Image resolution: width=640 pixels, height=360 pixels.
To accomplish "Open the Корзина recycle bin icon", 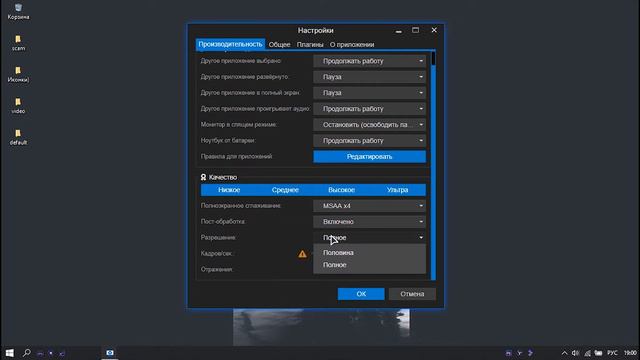I will click(x=18, y=11).
